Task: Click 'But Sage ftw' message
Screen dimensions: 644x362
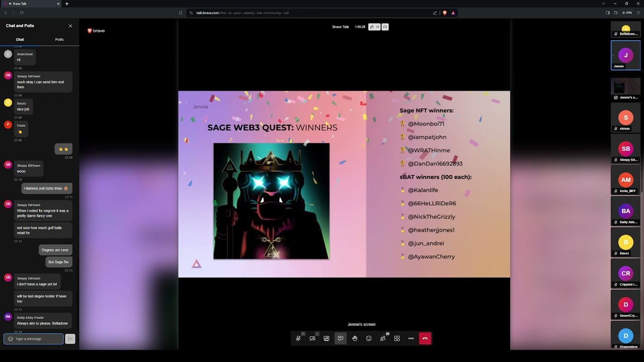Action: click(x=59, y=262)
